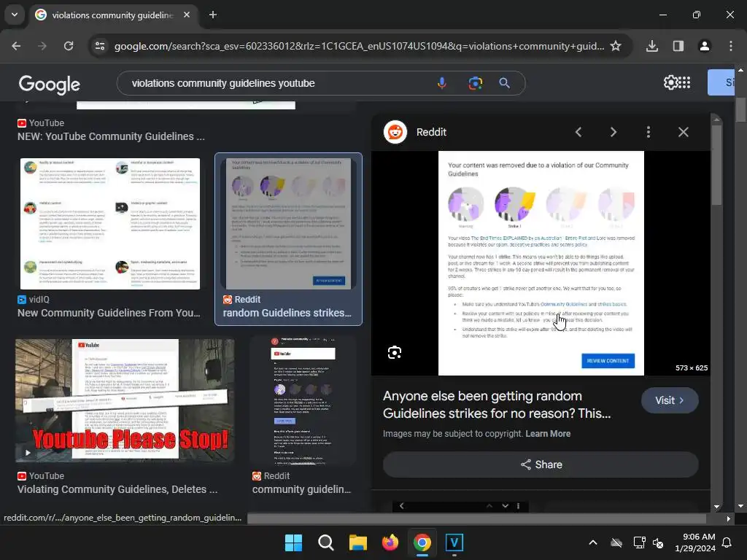Go forward with the browser arrow
The image size is (747, 560).
42,46
